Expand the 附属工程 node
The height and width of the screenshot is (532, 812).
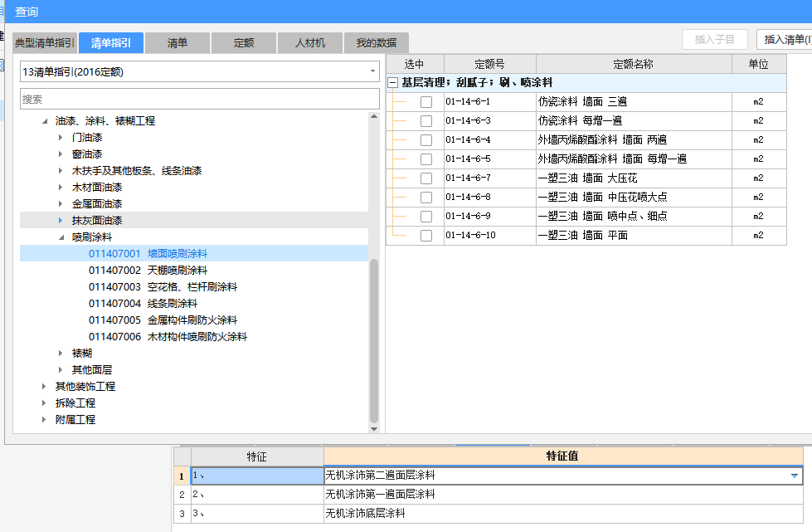(x=44, y=420)
